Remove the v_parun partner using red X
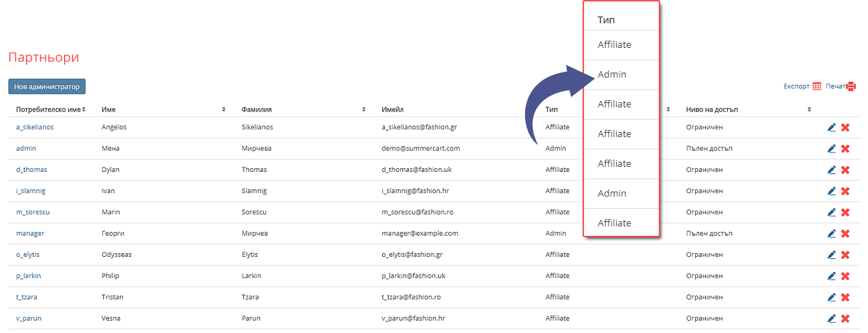Screen dimensions: 868x333 click(845, 318)
